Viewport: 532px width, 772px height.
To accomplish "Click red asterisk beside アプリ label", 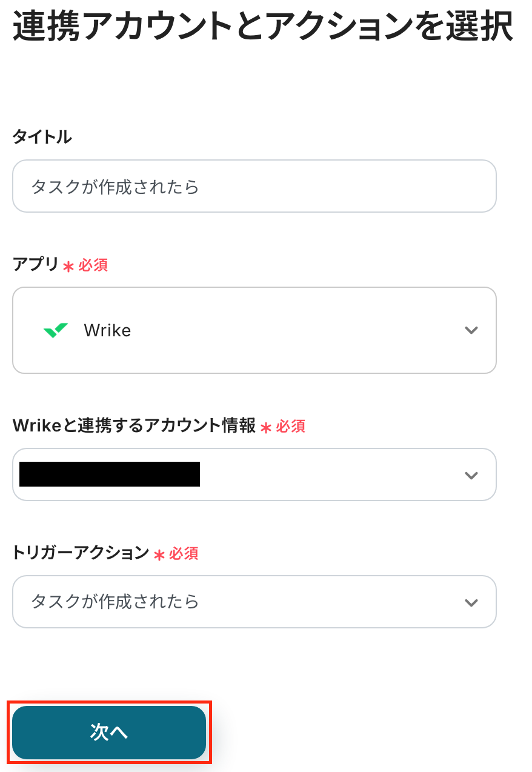I will click(68, 267).
